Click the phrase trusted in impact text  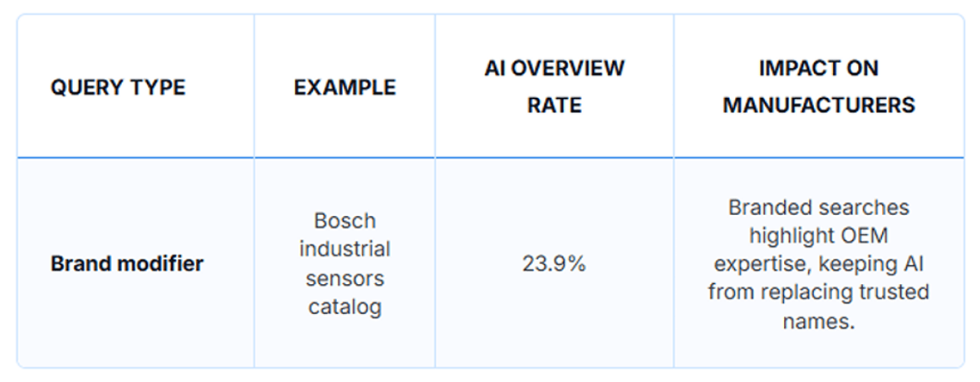891,292
